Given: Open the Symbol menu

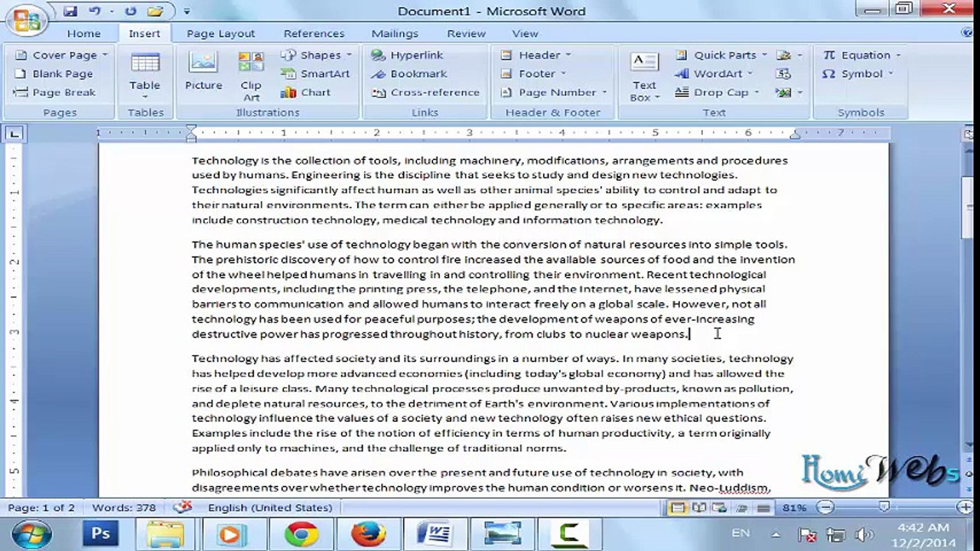Looking at the screenshot, I should click(858, 73).
